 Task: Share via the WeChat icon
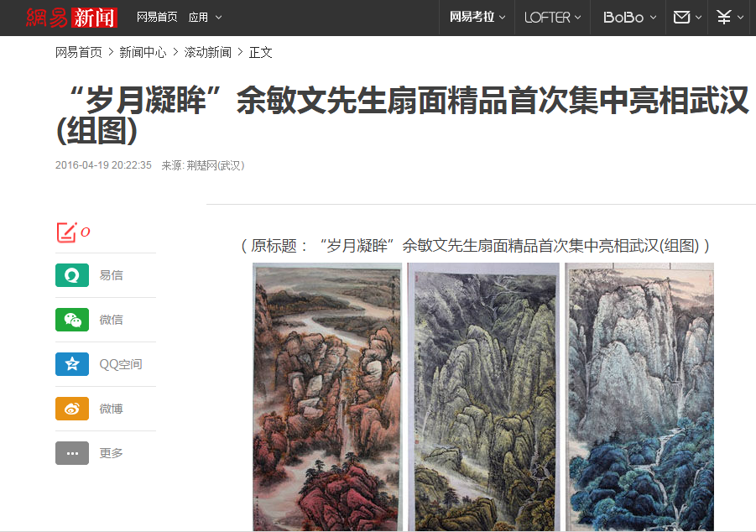point(72,320)
